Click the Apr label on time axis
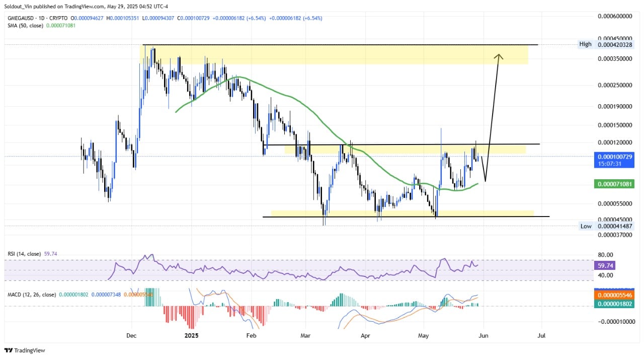 [365, 335]
